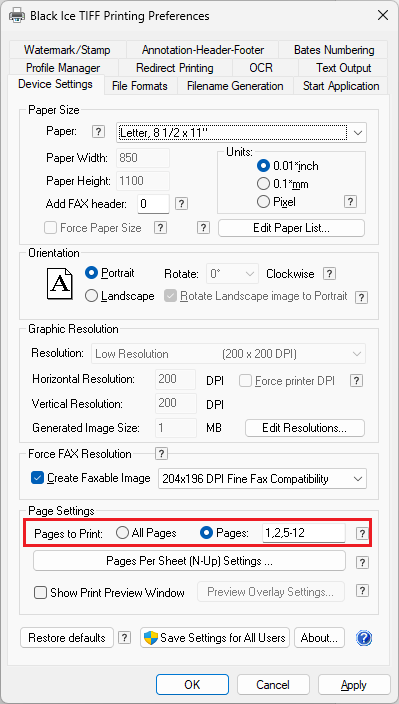Image resolution: width=399 pixels, height=704 pixels.
Task: Open the Watermark/Stamp tab
Action: (67, 50)
